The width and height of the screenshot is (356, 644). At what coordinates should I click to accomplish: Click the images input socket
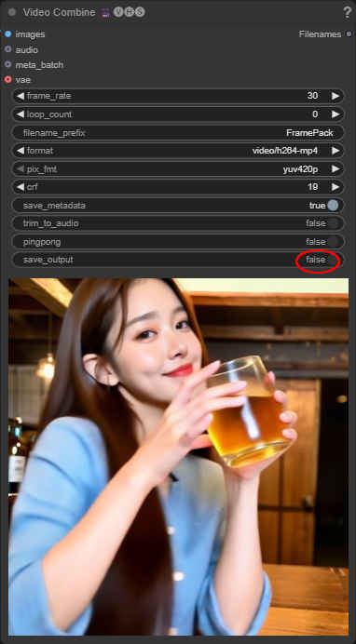click(7, 34)
